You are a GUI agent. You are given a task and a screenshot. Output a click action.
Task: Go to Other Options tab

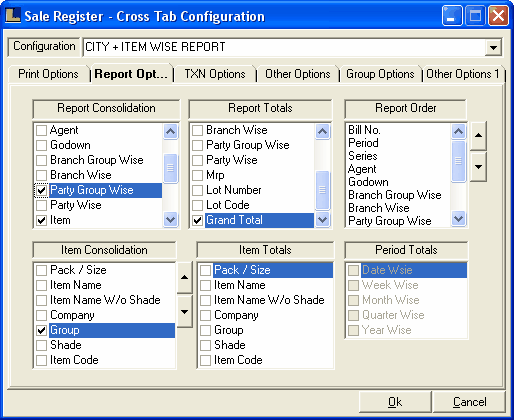click(298, 74)
